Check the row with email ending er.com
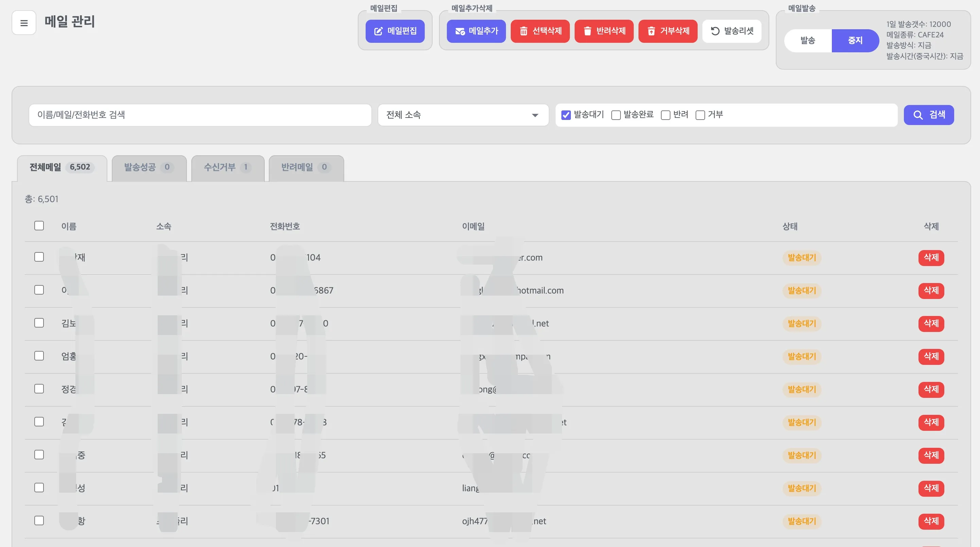 [39, 257]
